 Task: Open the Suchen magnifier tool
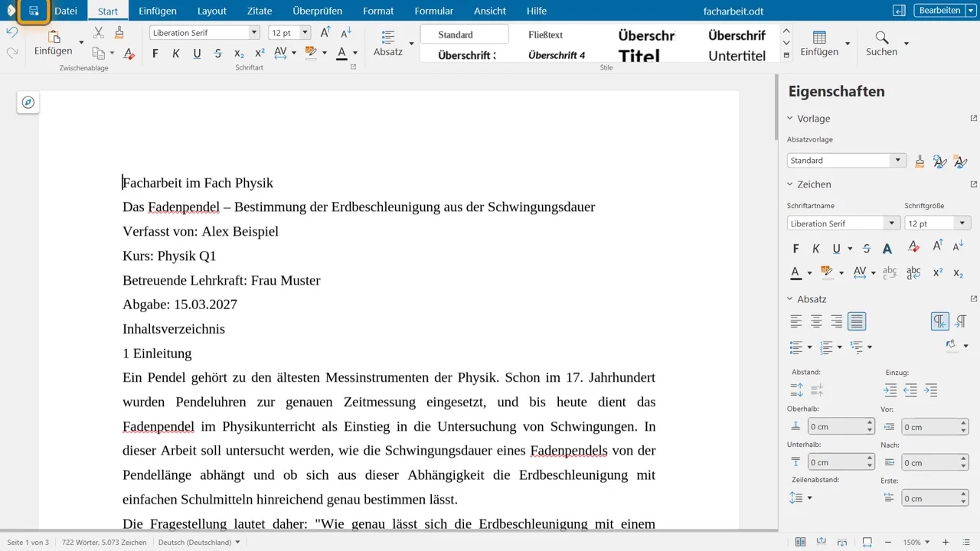tap(881, 44)
